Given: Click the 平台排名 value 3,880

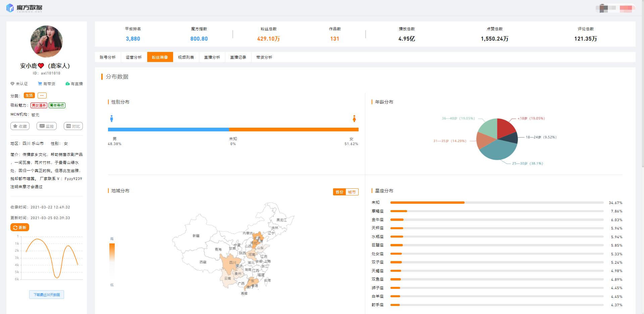Looking at the screenshot, I should [x=133, y=39].
